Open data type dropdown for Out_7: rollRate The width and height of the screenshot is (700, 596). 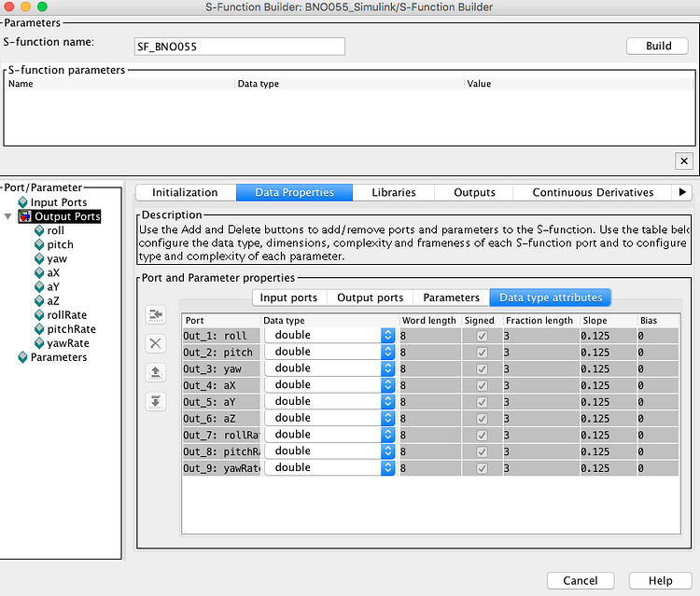click(x=388, y=435)
